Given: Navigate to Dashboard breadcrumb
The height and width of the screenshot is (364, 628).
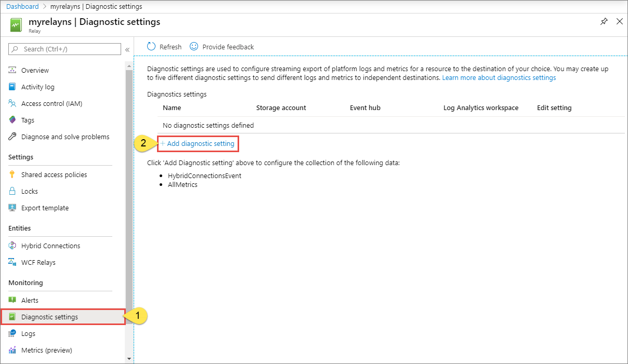Looking at the screenshot, I should (x=22, y=6).
